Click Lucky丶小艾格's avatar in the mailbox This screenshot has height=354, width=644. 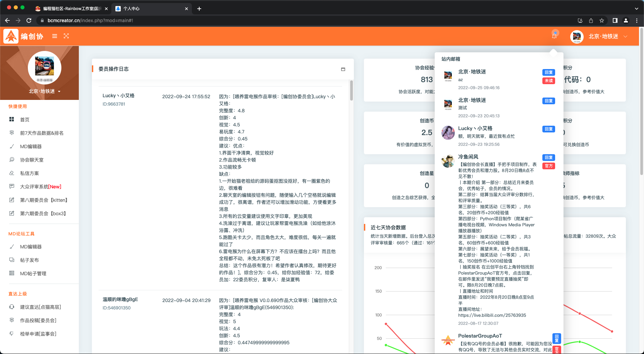tap(448, 133)
